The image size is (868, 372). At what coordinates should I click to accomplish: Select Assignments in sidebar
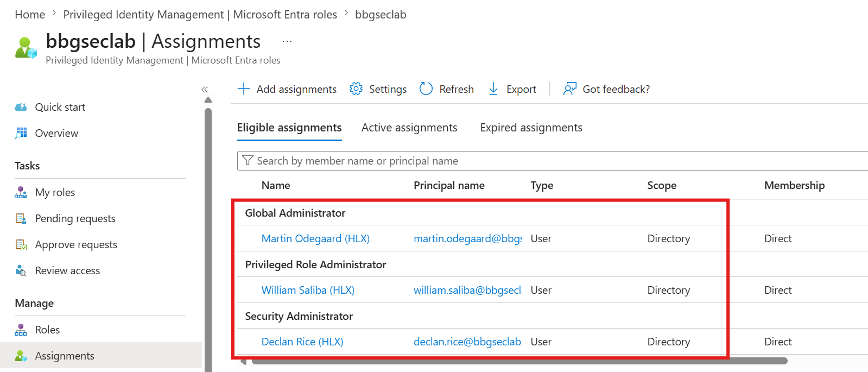pyautogui.click(x=100, y=356)
